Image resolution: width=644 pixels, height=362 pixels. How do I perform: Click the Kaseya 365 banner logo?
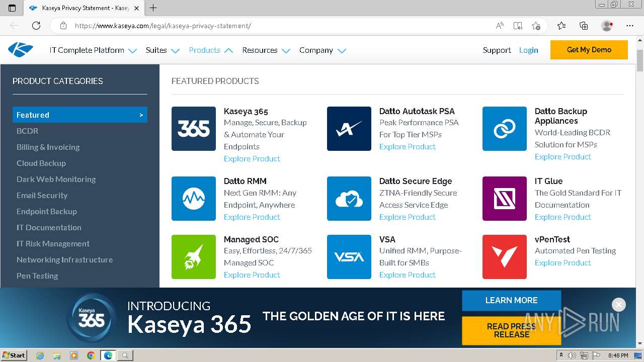coord(91,318)
